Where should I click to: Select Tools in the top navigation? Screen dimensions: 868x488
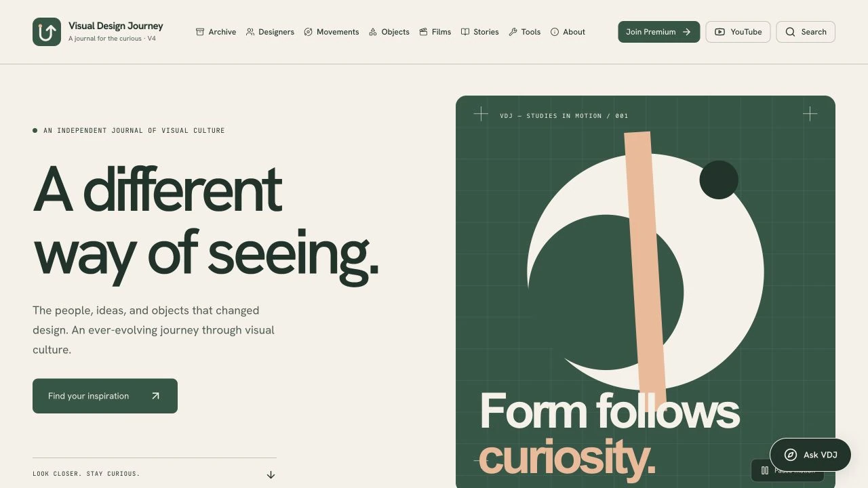click(x=524, y=32)
